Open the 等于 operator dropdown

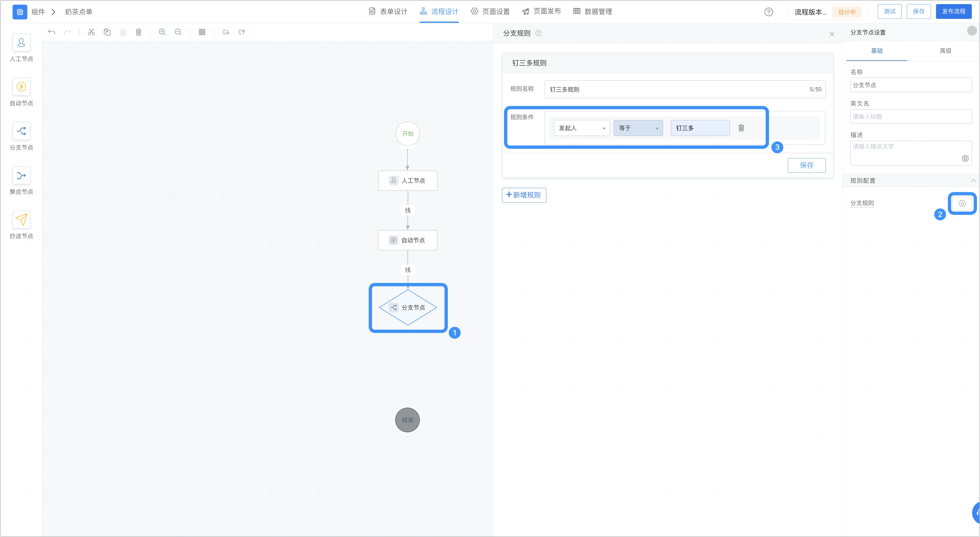tap(638, 128)
